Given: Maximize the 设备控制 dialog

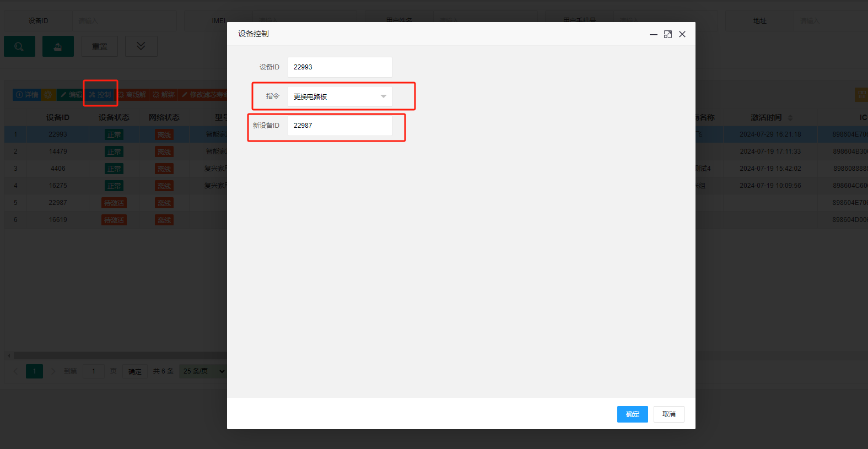Looking at the screenshot, I should (668, 34).
